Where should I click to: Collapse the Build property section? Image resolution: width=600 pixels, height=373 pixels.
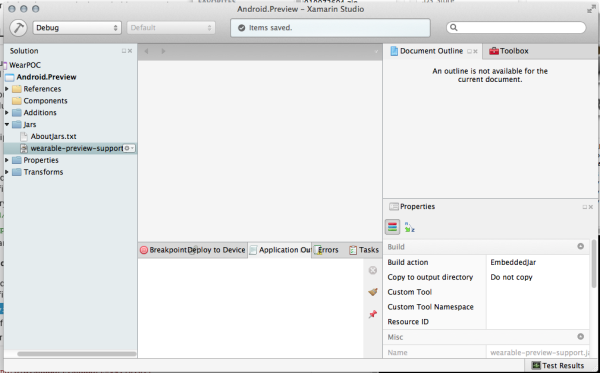580,246
